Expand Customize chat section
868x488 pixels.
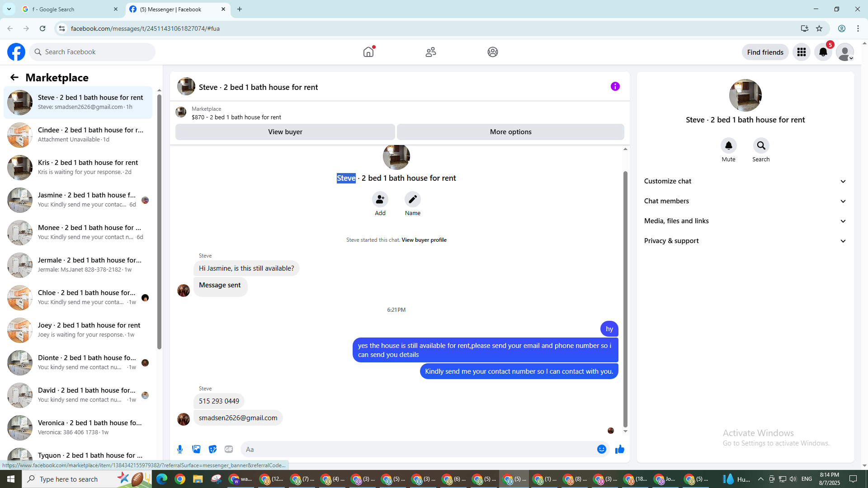pyautogui.click(x=745, y=181)
